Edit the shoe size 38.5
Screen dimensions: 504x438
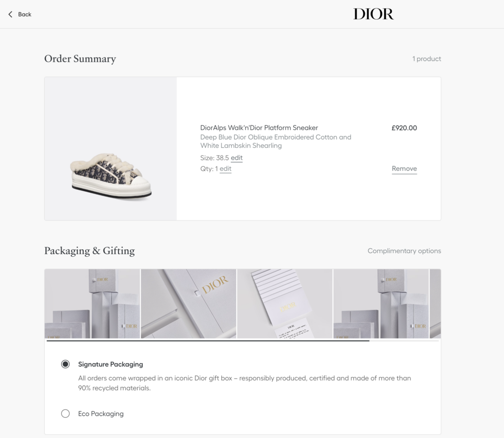(237, 158)
